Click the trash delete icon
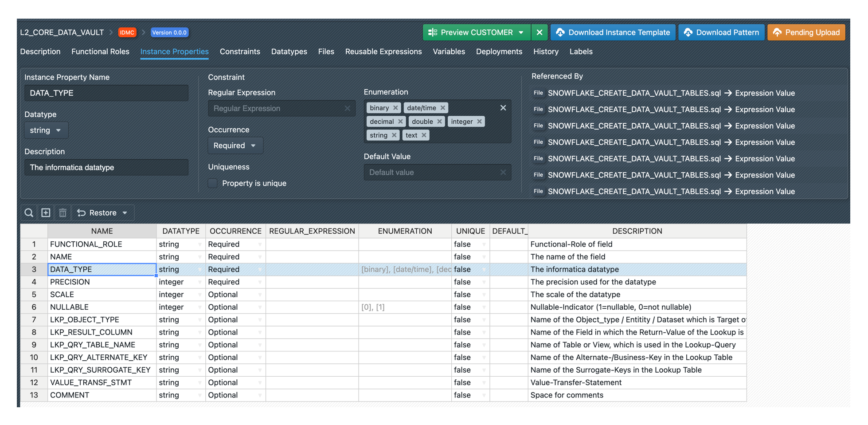 click(x=63, y=213)
